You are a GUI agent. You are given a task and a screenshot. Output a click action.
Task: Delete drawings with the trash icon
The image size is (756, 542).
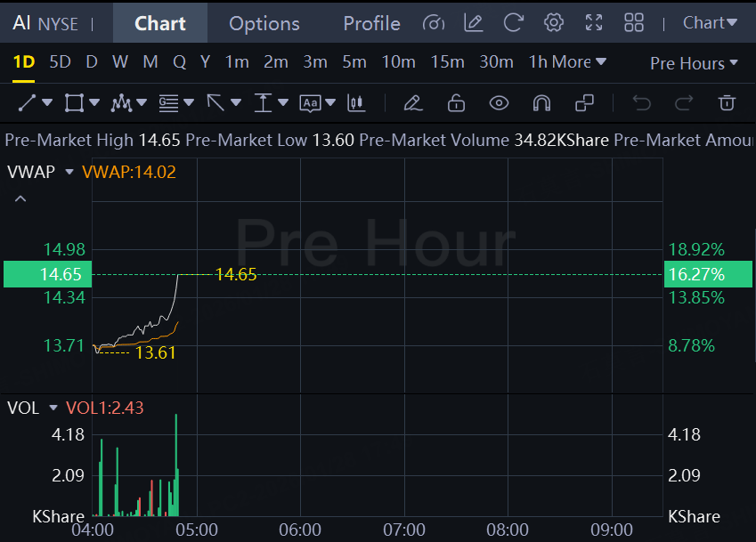(x=728, y=103)
